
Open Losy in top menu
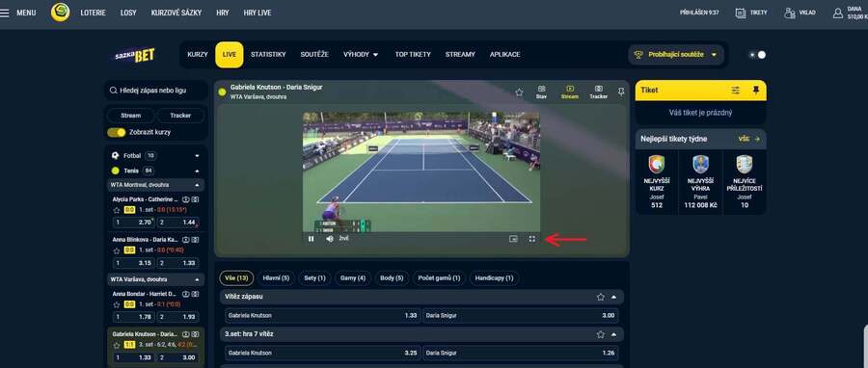pos(128,13)
